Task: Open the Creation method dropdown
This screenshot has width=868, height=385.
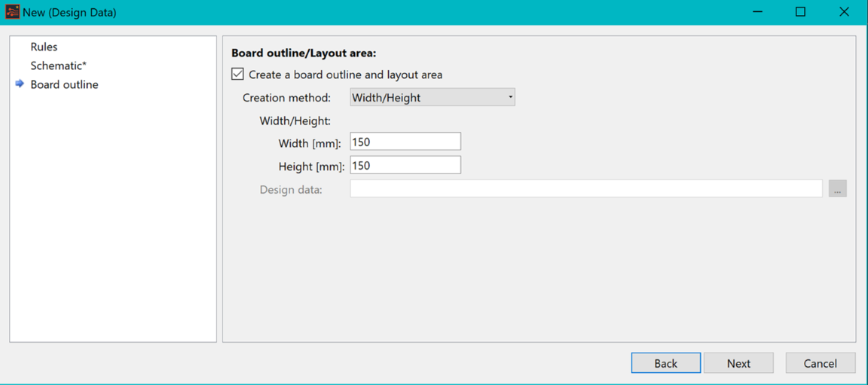Action: point(432,97)
